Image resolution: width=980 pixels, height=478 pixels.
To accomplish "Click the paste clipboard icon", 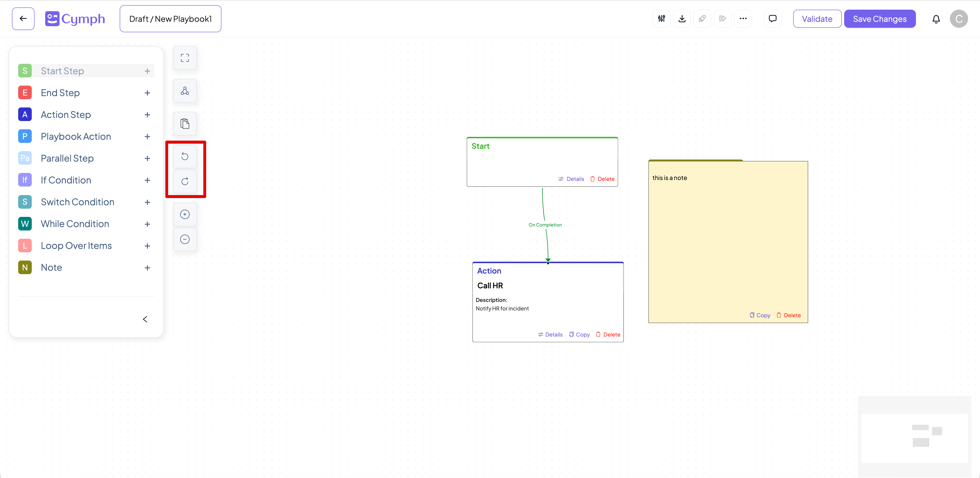I will click(185, 124).
